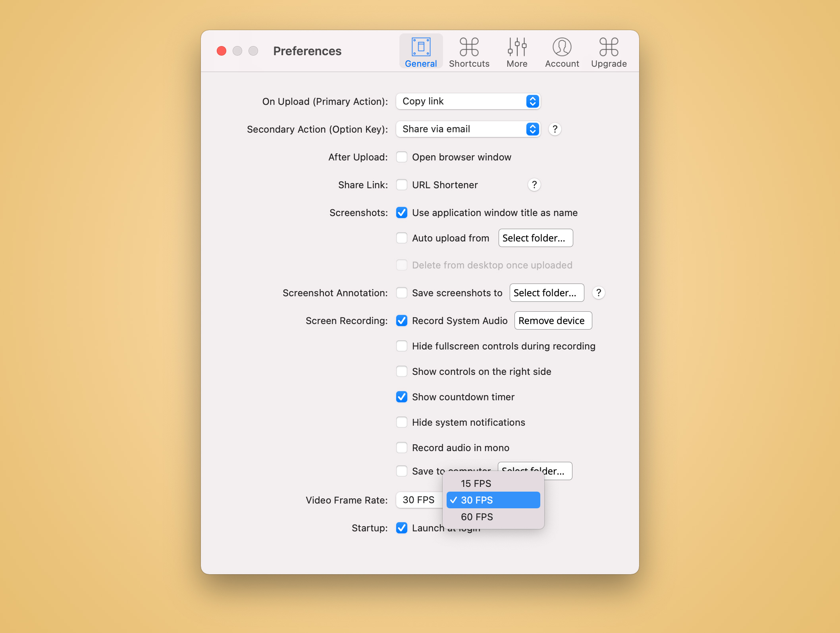
Task: Enable Open browser window checkbox
Action: (x=402, y=157)
